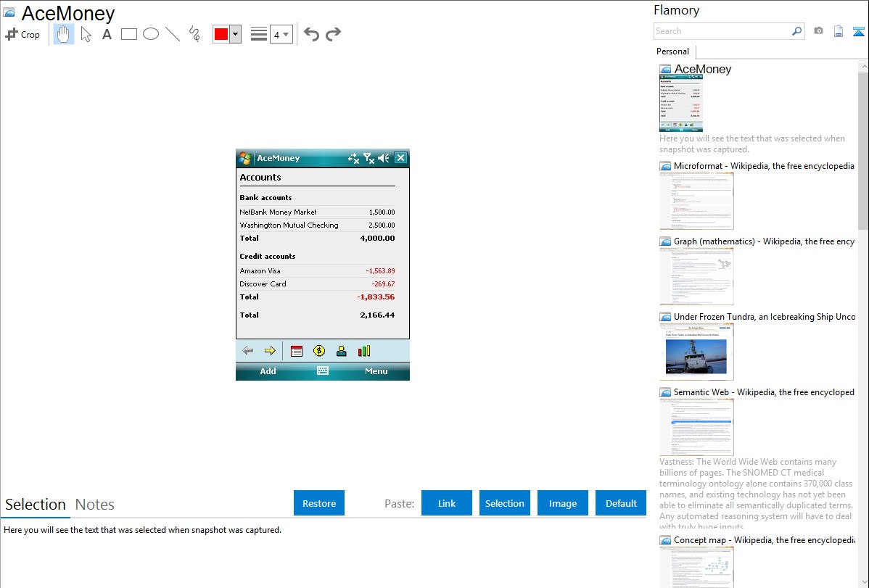This screenshot has height=588, width=869.
Task: Click the Paste Default button
Action: pos(621,503)
